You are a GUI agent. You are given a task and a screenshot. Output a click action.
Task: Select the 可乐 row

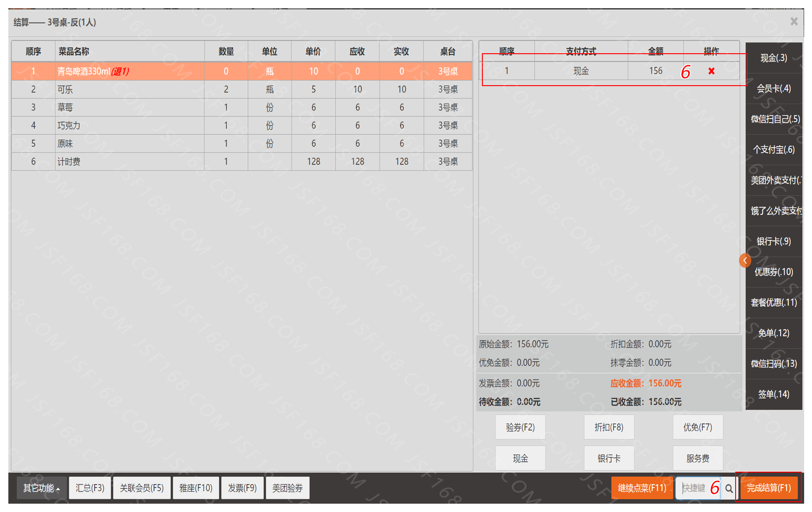(x=242, y=89)
